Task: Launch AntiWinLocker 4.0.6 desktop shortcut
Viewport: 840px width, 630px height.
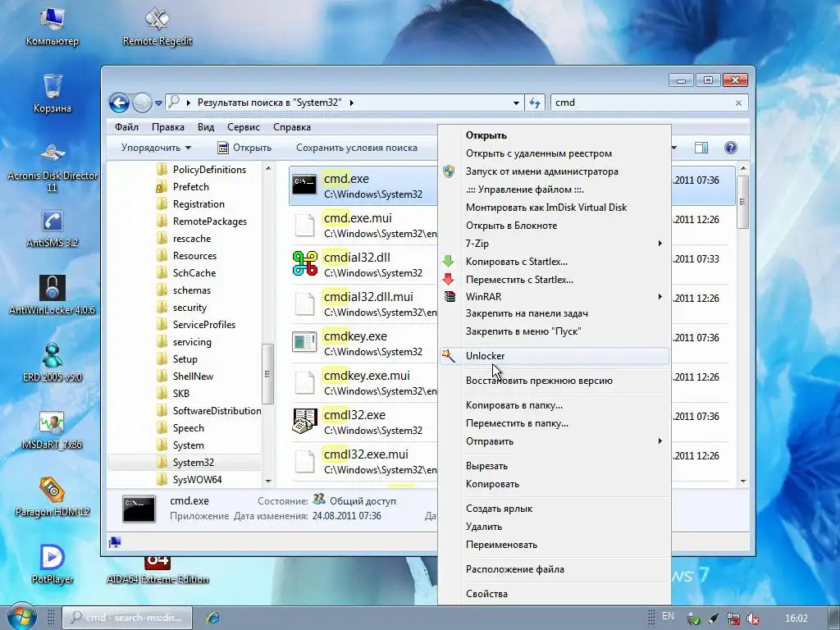Action: point(52,294)
